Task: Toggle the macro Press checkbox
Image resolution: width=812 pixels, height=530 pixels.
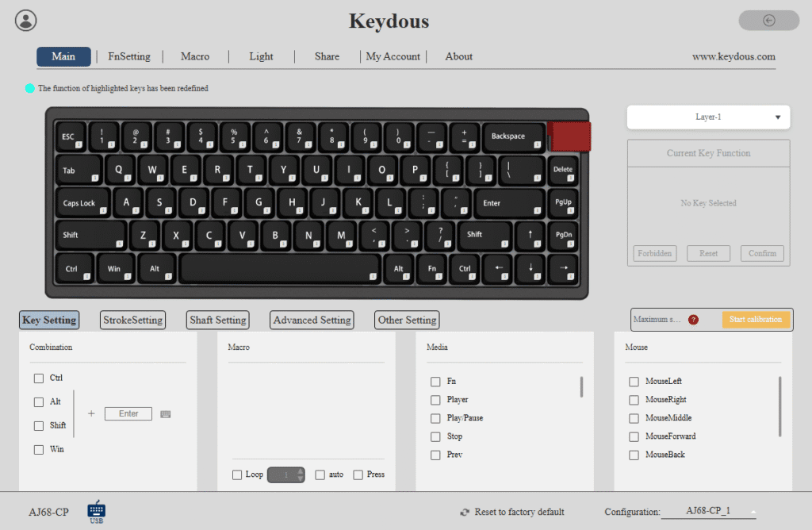Action: click(x=358, y=474)
